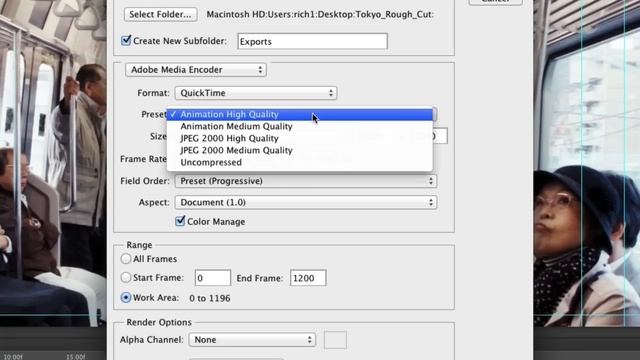Open the Aspect Document dropdown

pyautogui.click(x=306, y=202)
